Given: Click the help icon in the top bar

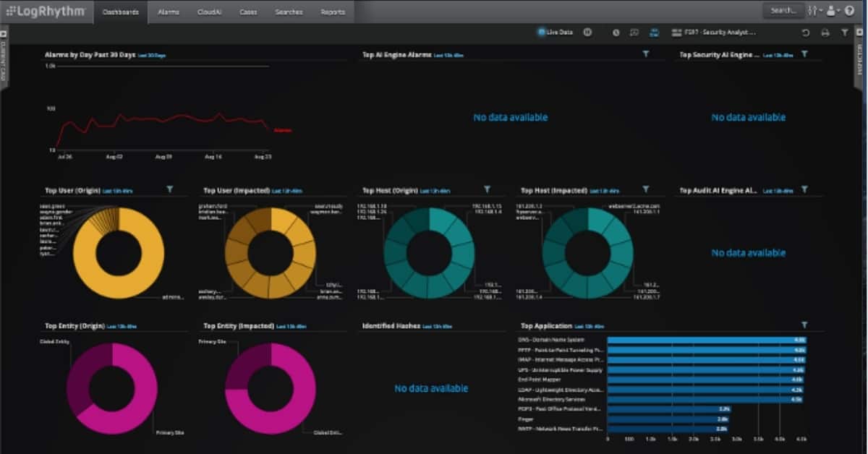Looking at the screenshot, I should (851, 10).
